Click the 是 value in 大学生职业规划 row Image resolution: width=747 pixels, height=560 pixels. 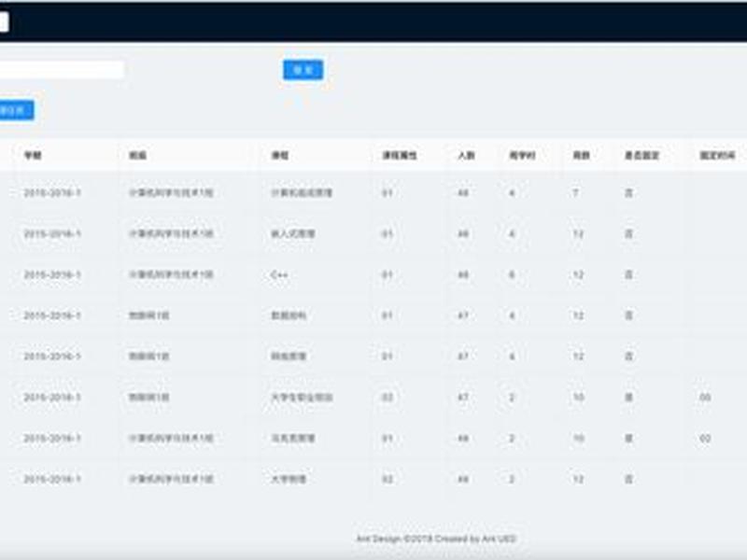628,398
